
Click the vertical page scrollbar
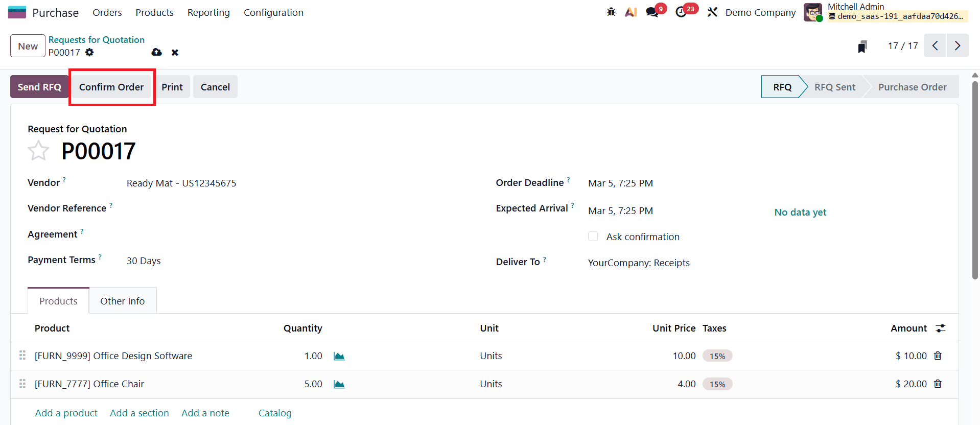click(x=975, y=179)
